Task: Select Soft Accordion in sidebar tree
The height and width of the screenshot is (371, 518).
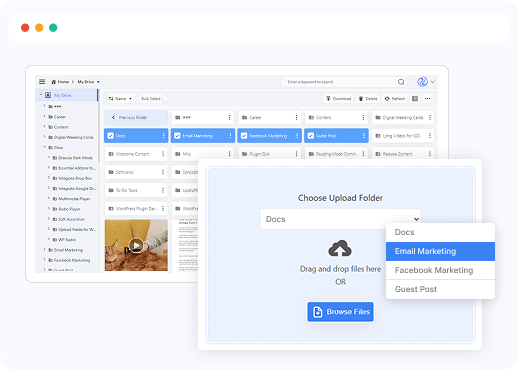Action: click(71, 219)
